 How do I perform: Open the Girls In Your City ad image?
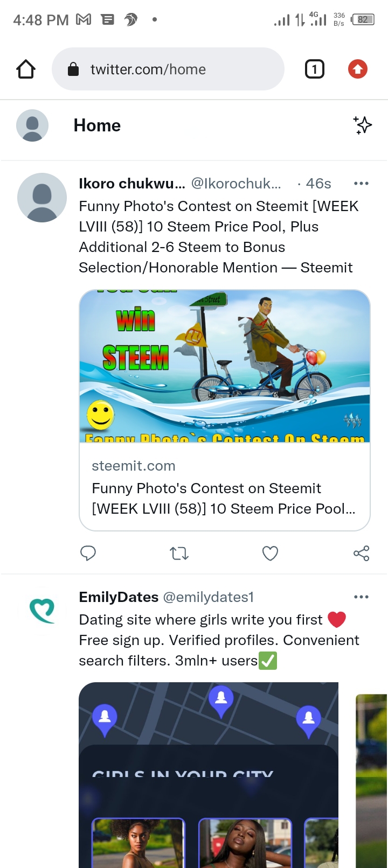click(209, 775)
